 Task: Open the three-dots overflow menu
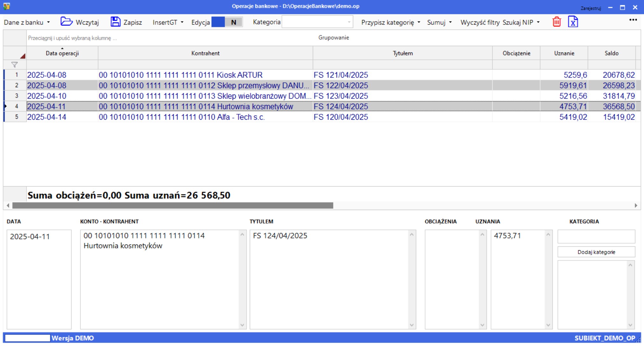pos(633,20)
